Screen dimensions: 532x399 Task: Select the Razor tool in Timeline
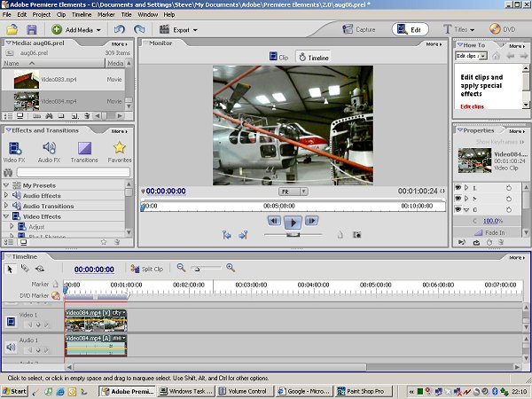26,268
